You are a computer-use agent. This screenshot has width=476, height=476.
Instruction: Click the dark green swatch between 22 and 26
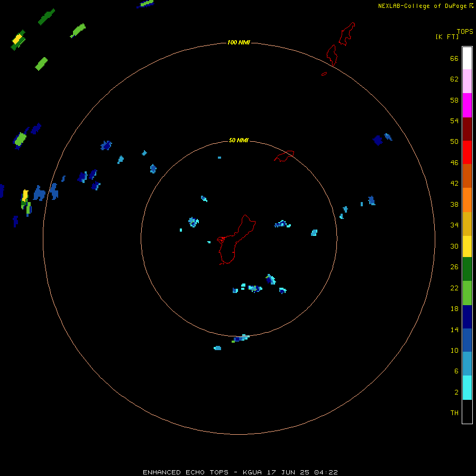click(x=467, y=269)
